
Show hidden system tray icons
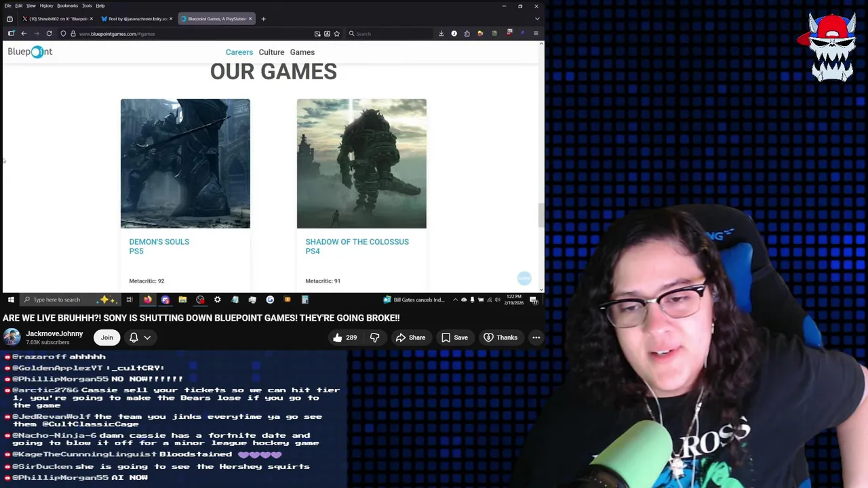click(x=455, y=300)
